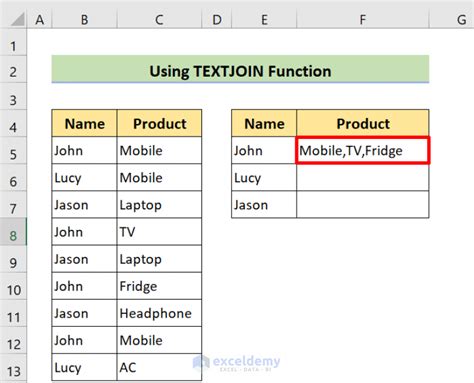Select cell B8 containing John

click(84, 232)
